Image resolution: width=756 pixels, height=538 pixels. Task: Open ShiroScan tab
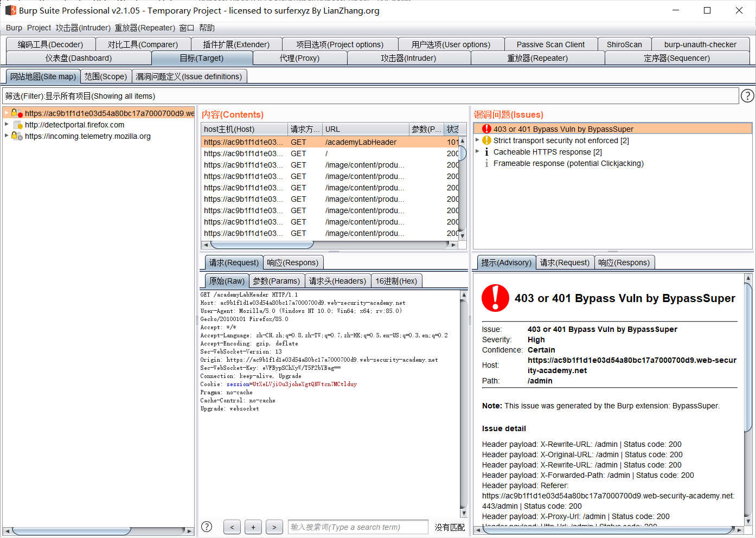pyautogui.click(x=624, y=44)
